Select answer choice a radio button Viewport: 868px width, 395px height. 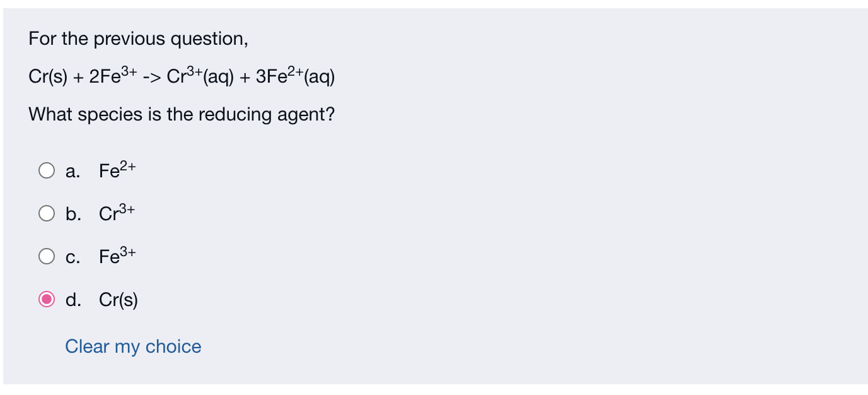[x=47, y=170]
